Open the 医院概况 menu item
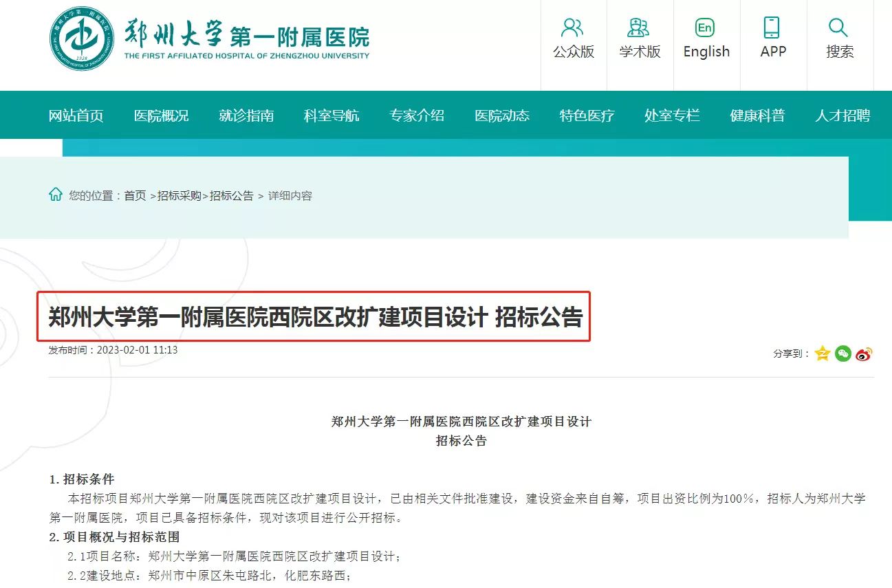Viewport: 892px width, 588px height. click(161, 116)
